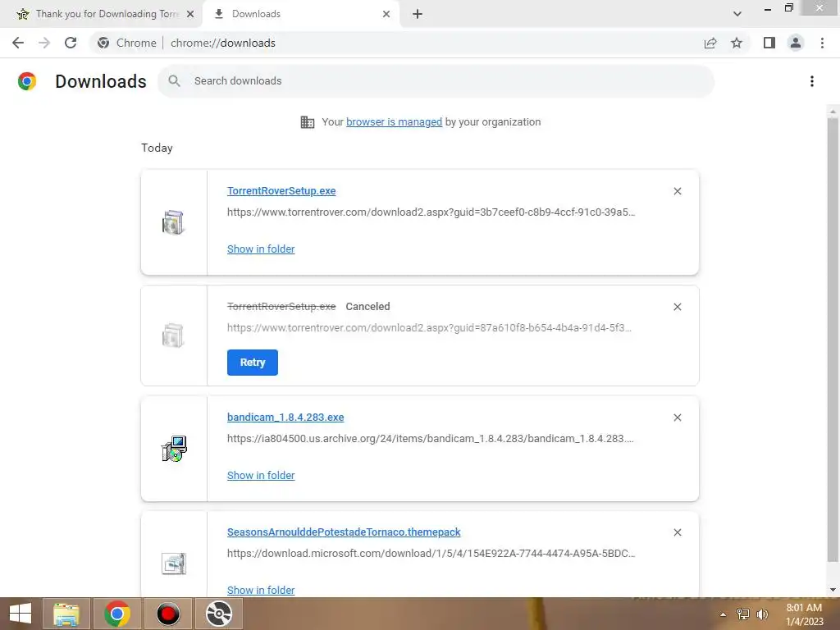The height and width of the screenshot is (630, 840).
Task: Open bandicam_1.8.4.283.exe file link
Action: point(285,418)
